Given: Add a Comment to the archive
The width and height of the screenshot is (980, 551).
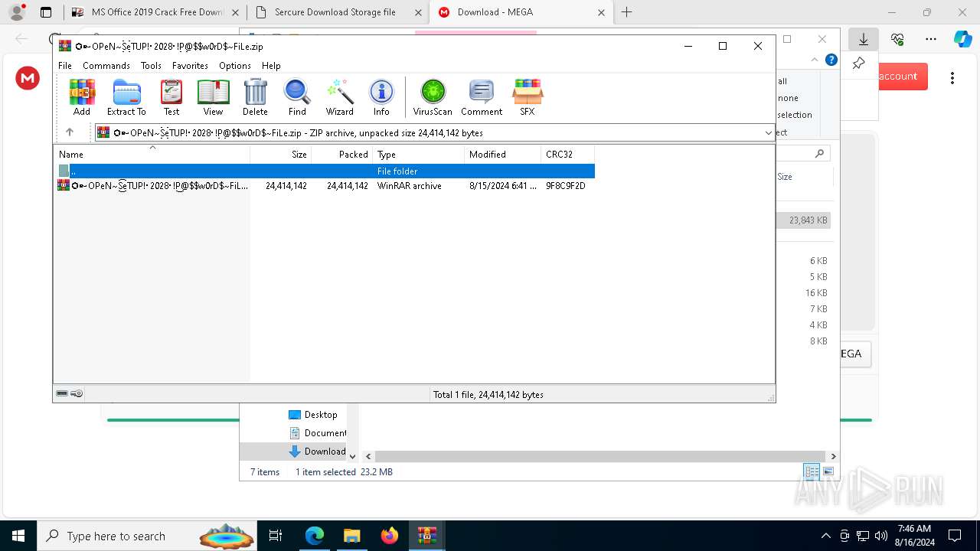Looking at the screenshot, I should [482, 97].
